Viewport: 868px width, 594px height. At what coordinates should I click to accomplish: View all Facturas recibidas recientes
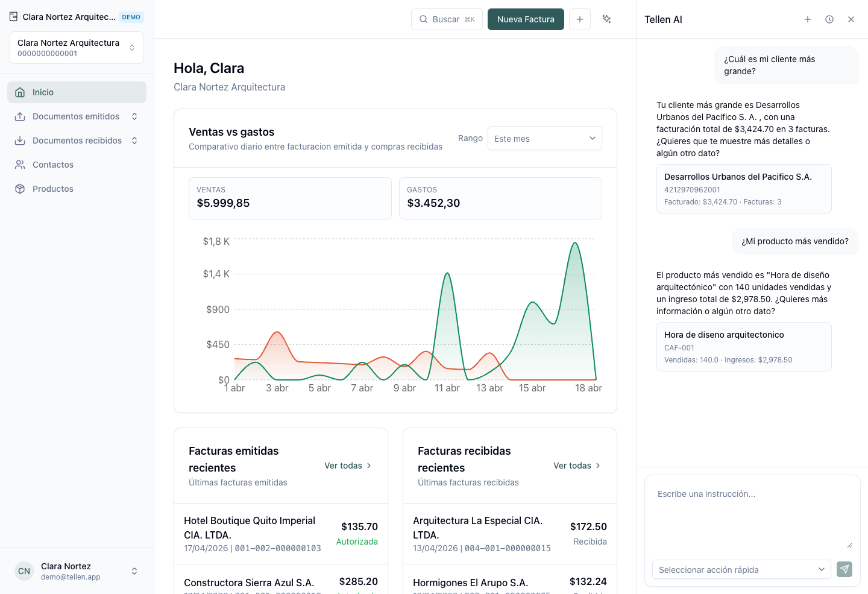(577, 466)
